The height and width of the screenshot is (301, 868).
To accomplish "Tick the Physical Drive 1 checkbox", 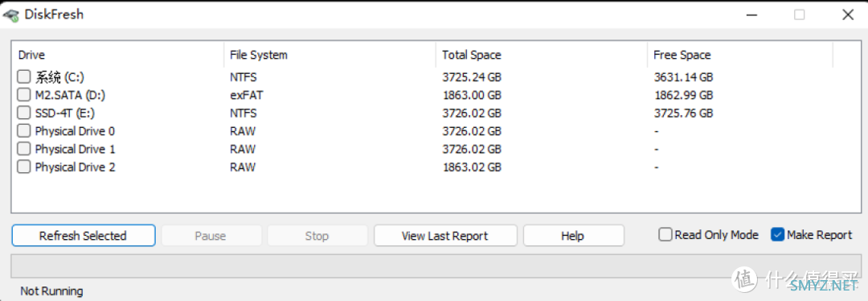I will [24, 149].
